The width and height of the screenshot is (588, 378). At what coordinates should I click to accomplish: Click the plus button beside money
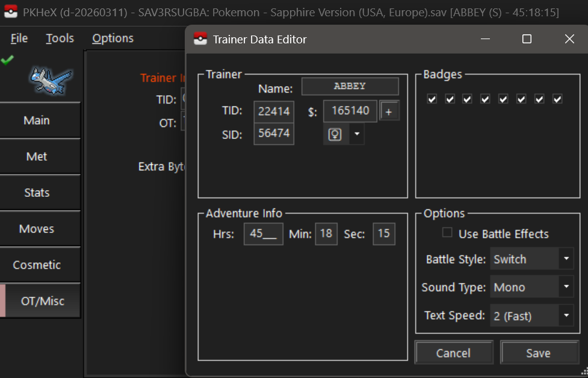click(x=389, y=112)
